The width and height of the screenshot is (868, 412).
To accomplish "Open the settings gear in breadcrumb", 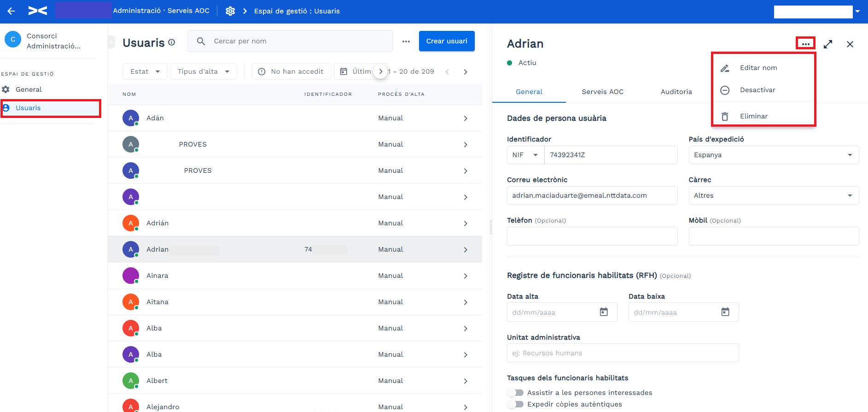I will pos(230,11).
